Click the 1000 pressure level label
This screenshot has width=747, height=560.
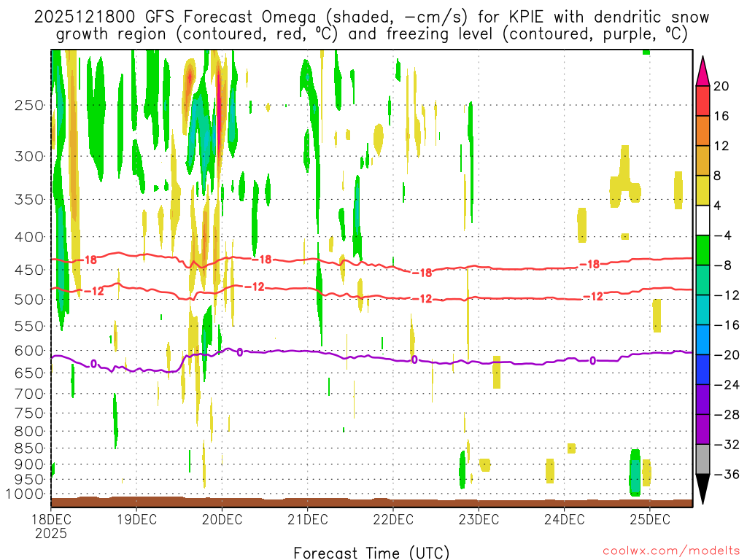(x=25, y=494)
